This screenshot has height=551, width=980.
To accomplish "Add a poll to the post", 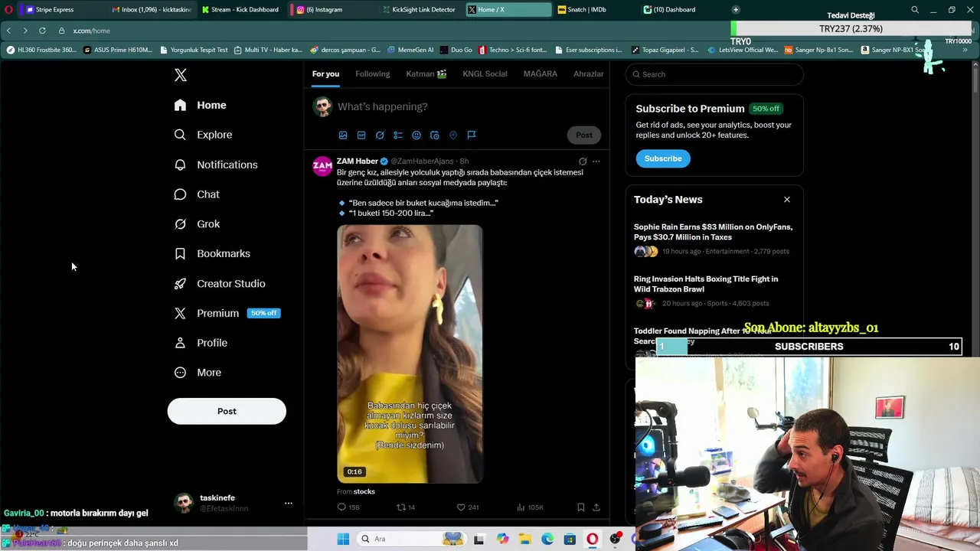I will [x=398, y=135].
